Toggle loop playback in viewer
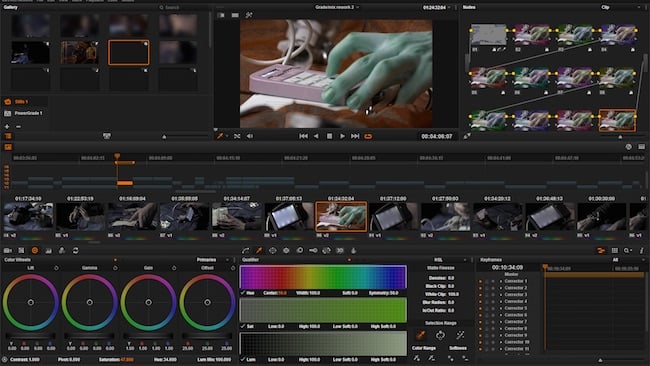 coord(368,136)
